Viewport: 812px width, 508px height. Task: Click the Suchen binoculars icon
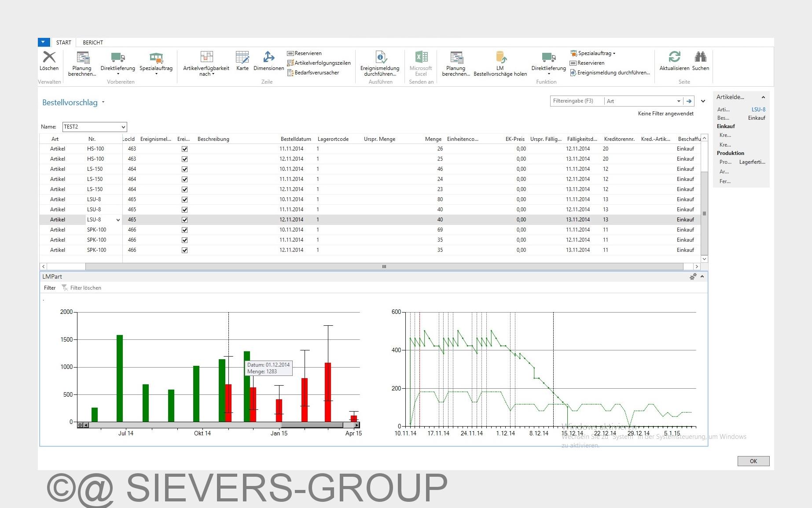pos(700,57)
